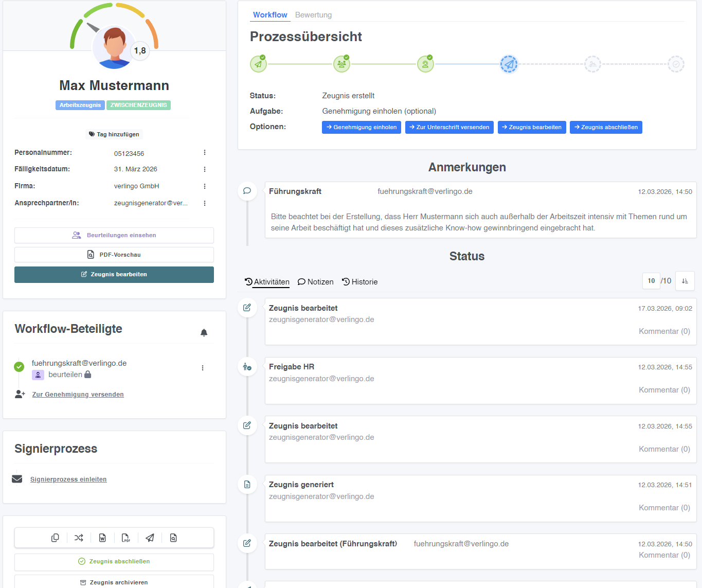Click the blue Zeugnis bearbeiten option button
The height and width of the screenshot is (588, 702).
click(532, 127)
